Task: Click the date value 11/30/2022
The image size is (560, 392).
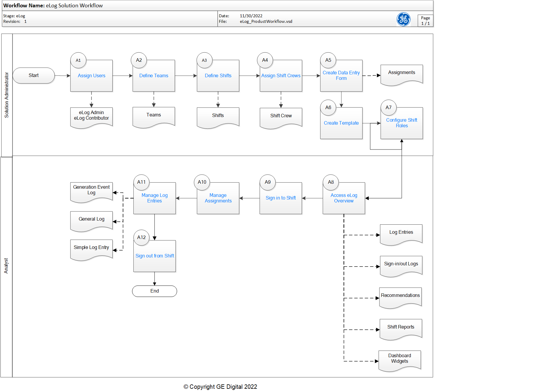Action: click(x=251, y=16)
